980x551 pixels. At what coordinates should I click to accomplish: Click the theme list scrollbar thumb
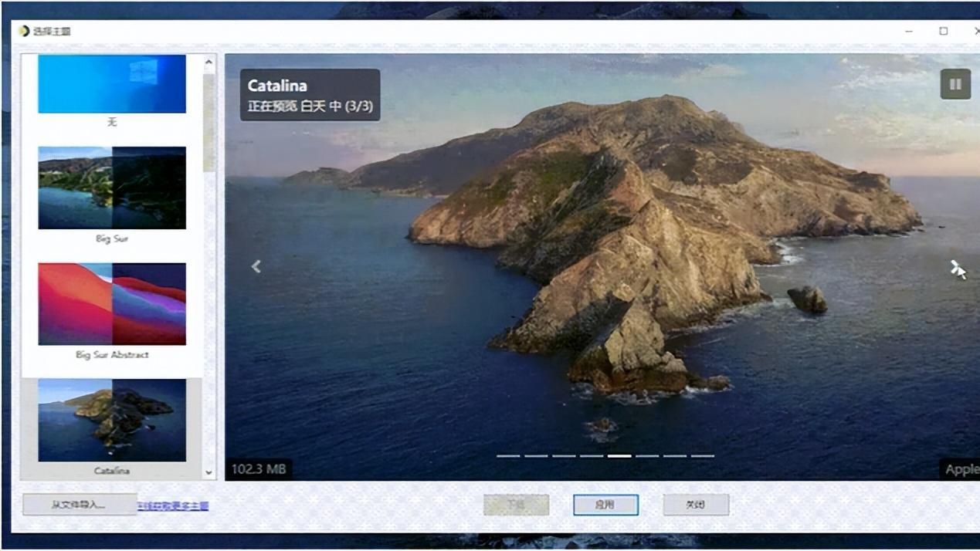coord(209,122)
